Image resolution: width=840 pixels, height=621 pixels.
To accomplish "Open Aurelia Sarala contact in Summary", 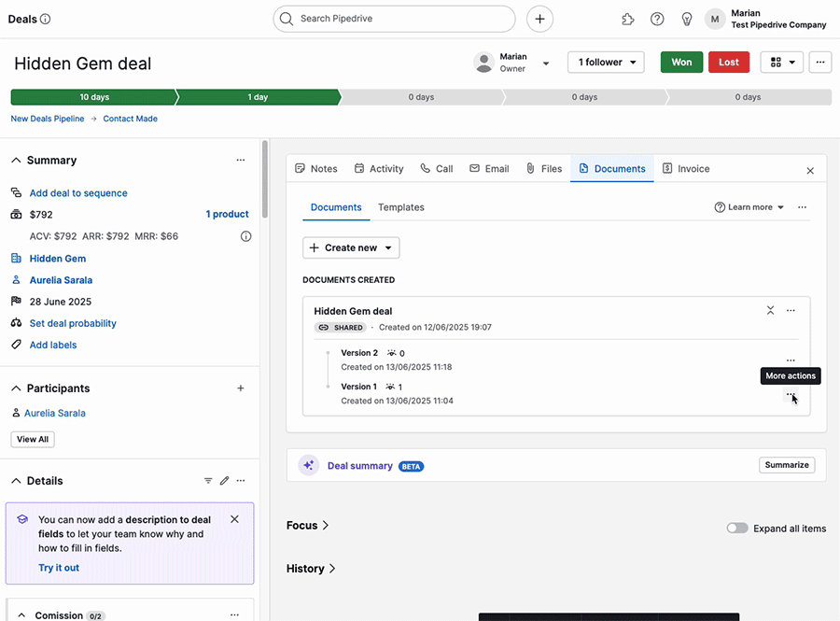I will (x=61, y=280).
